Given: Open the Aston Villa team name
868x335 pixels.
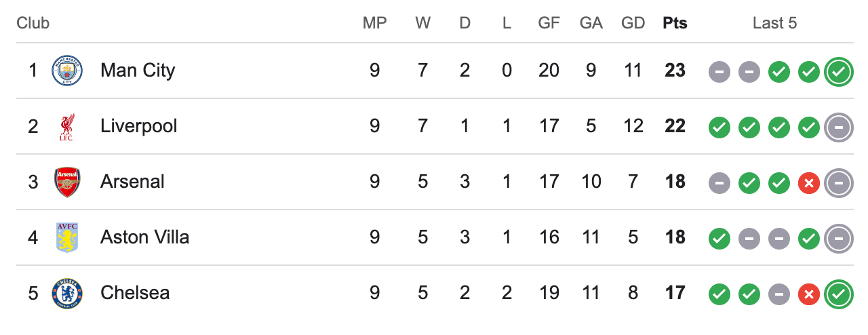Looking at the screenshot, I should click(x=145, y=237).
